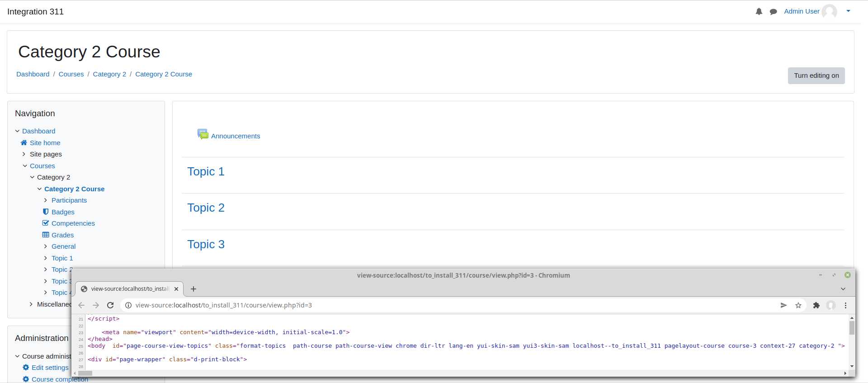This screenshot has height=383, width=868.
Task: Click the Chromium profile avatar icon
Action: pos(831,305)
